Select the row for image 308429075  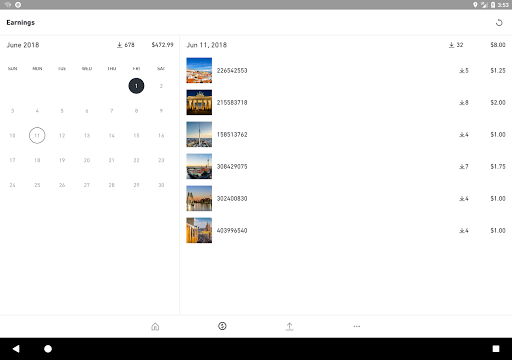coord(346,166)
